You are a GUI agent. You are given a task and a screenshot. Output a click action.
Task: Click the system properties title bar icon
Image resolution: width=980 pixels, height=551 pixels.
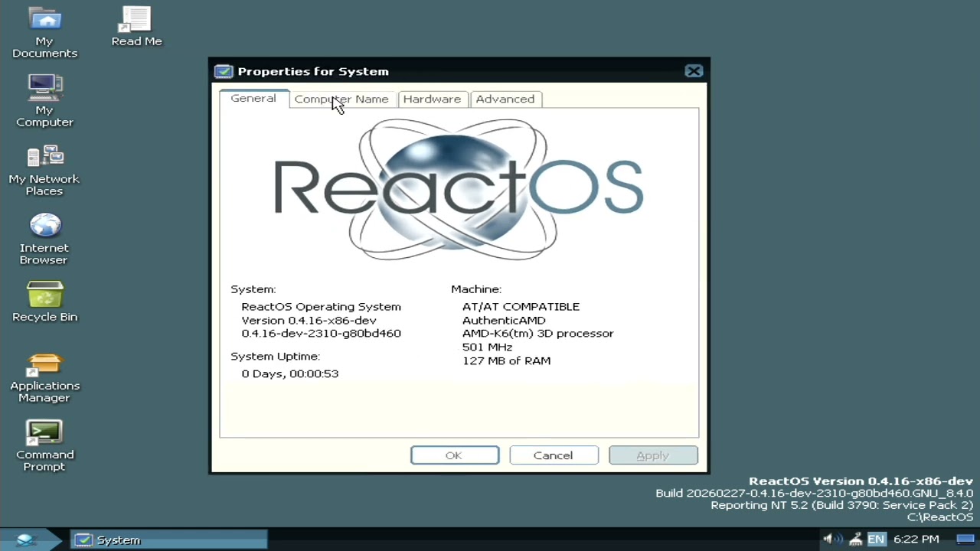[224, 71]
